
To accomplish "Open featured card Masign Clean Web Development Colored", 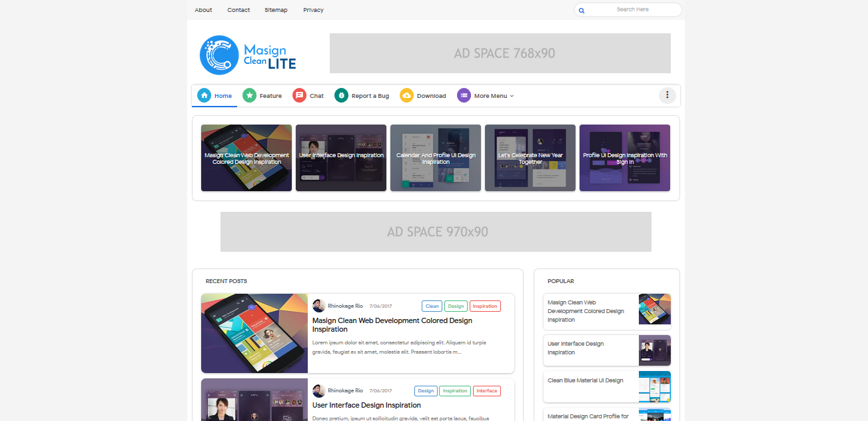I will click(246, 158).
